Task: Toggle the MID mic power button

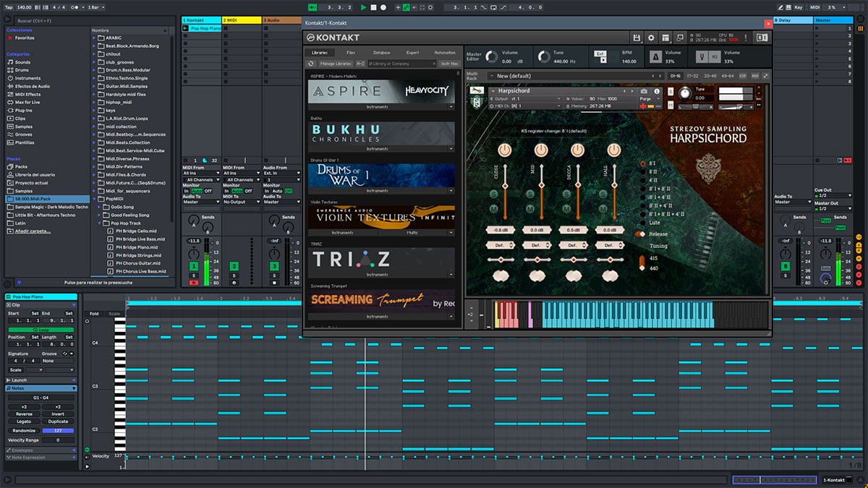Action: click(540, 150)
